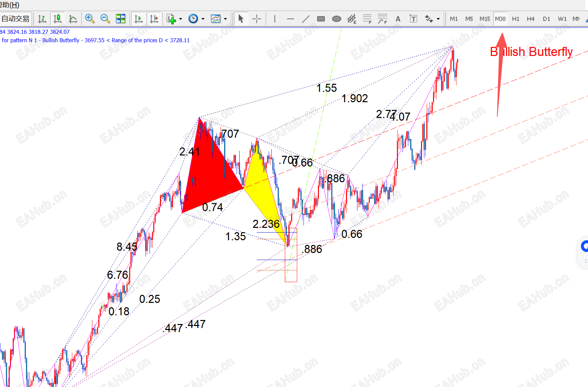The height and width of the screenshot is (387, 588).
Task: Expand the arrows dropdown arrow
Action: [438, 19]
